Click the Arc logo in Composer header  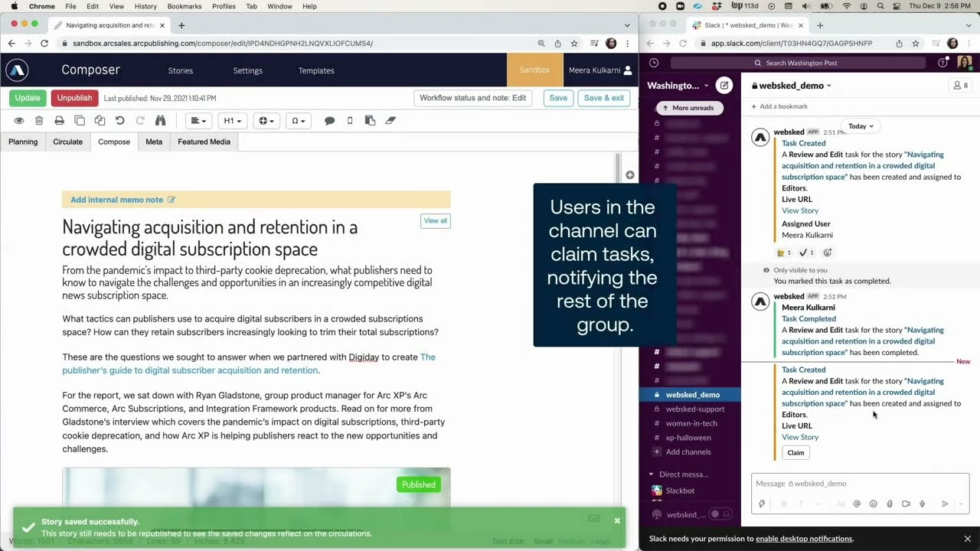17,70
